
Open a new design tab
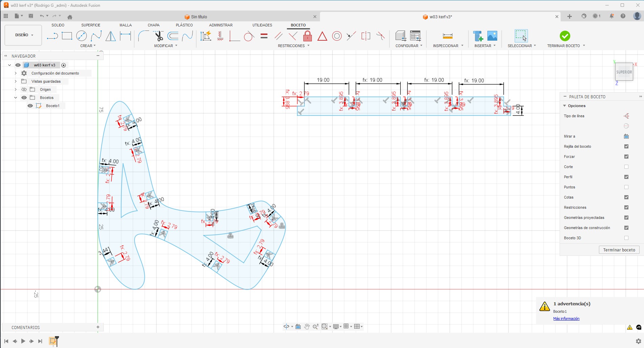(569, 16)
